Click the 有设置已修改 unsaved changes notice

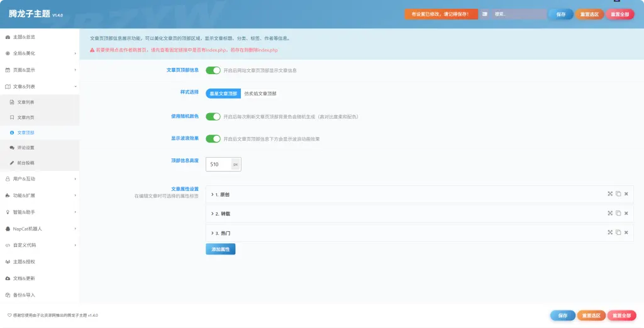(x=441, y=14)
